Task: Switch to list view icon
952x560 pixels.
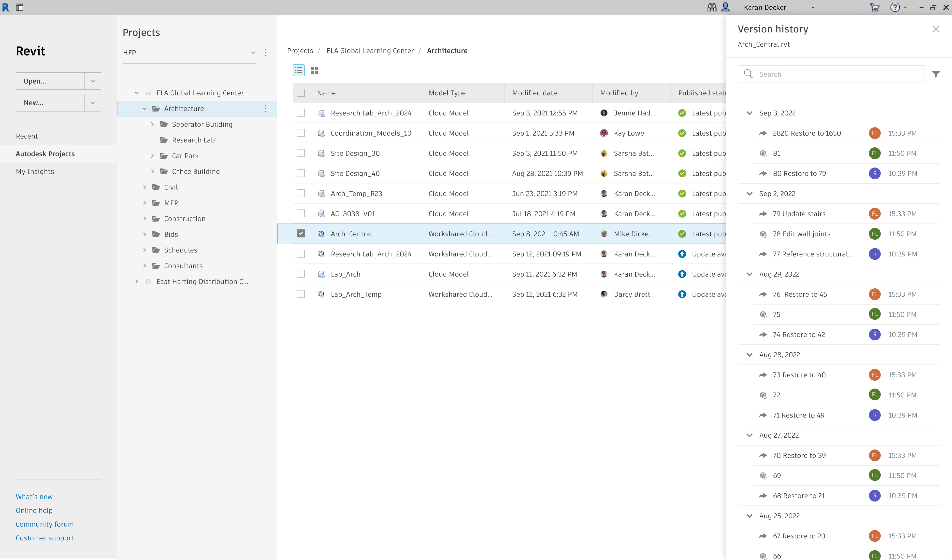Action: (x=298, y=70)
